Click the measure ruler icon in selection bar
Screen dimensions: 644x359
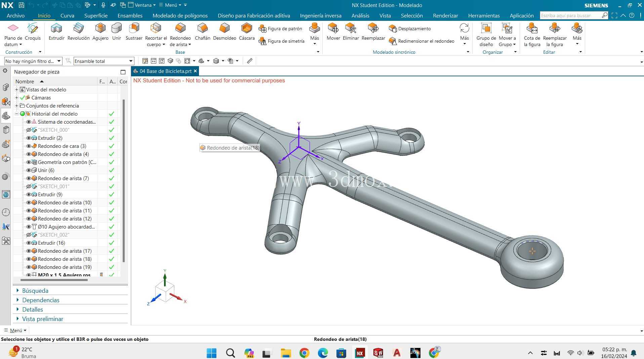(x=249, y=61)
